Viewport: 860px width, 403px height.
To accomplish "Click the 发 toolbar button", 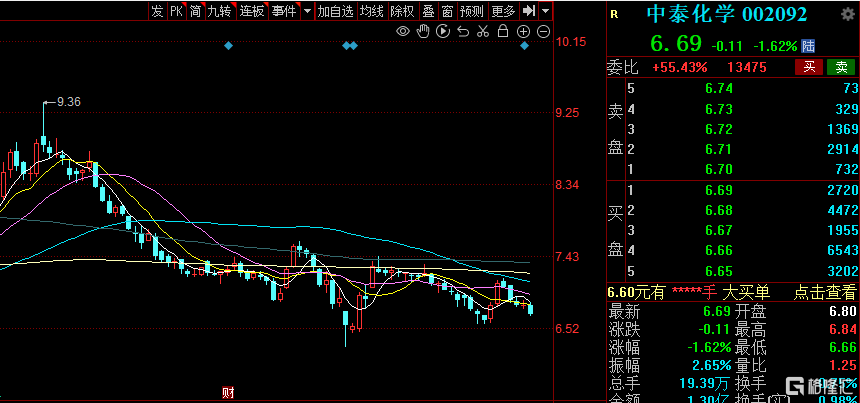I will pyautogui.click(x=157, y=10).
